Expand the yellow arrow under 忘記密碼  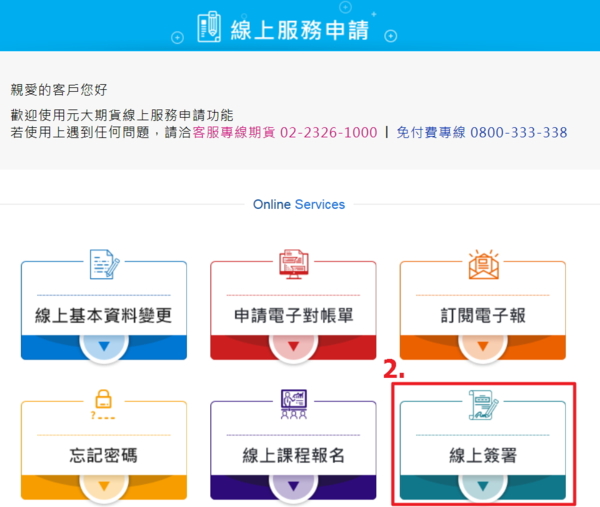[104, 486]
